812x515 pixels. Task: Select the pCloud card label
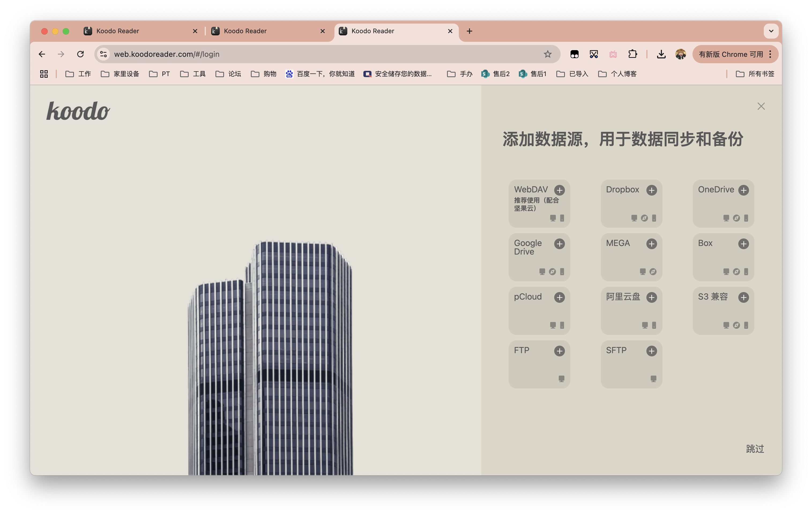point(528,297)
